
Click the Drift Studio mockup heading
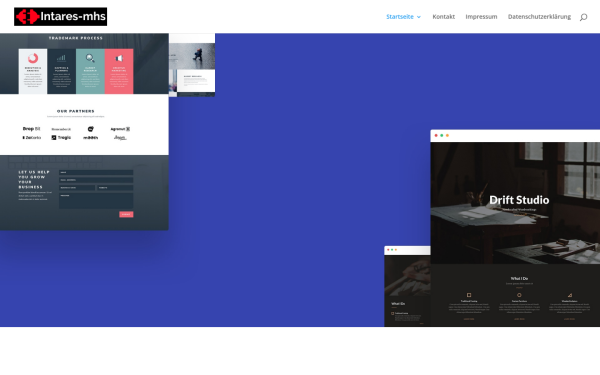click(x=519, y=200)
